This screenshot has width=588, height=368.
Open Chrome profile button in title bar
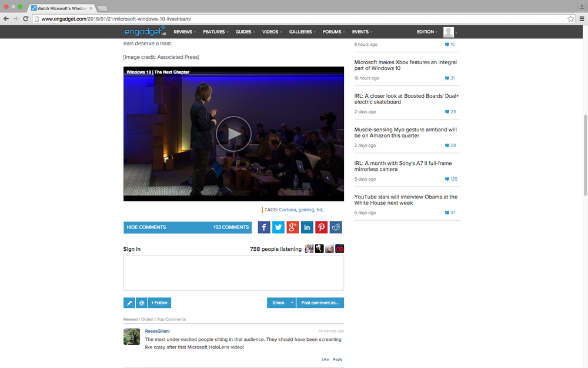pyautogui.click(x=582, y=6)
